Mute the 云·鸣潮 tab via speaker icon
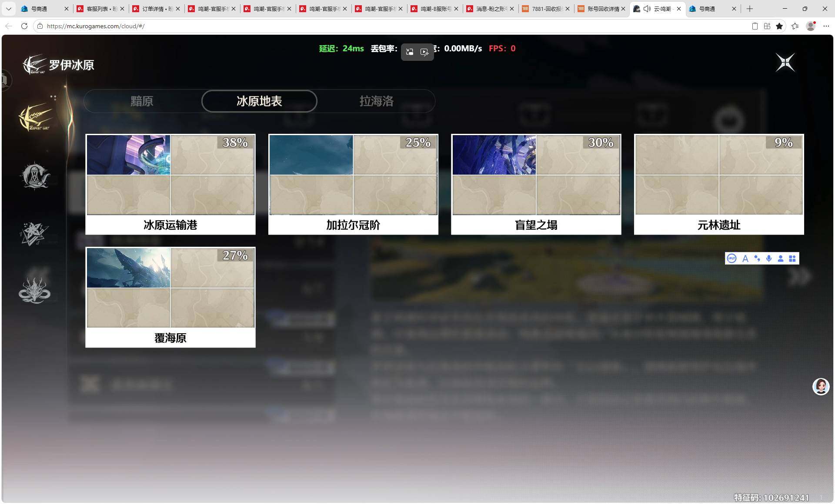This screenshot has width=835, height=504. [x=647, y=9]
